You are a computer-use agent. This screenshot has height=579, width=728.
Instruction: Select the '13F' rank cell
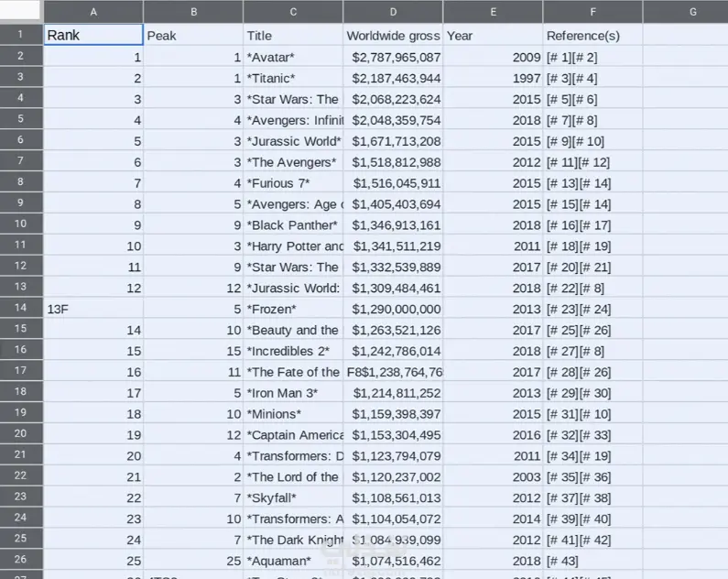pos(93,309)
